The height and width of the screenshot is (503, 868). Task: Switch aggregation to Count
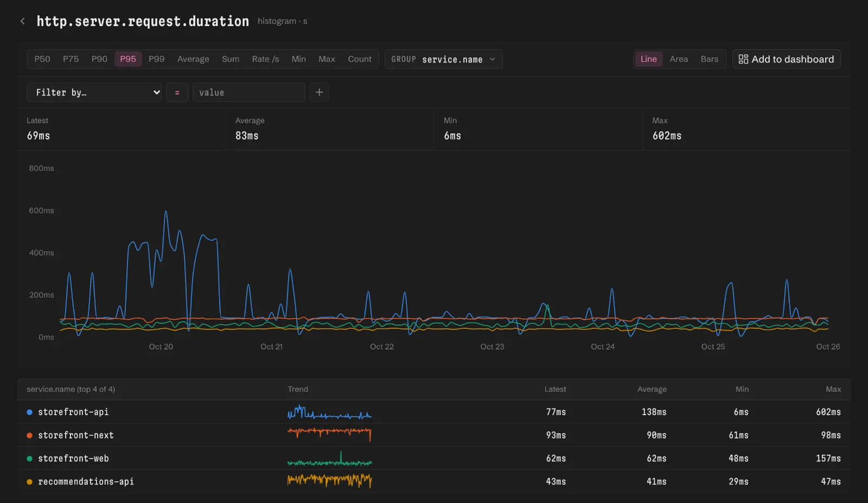(360, 59)
